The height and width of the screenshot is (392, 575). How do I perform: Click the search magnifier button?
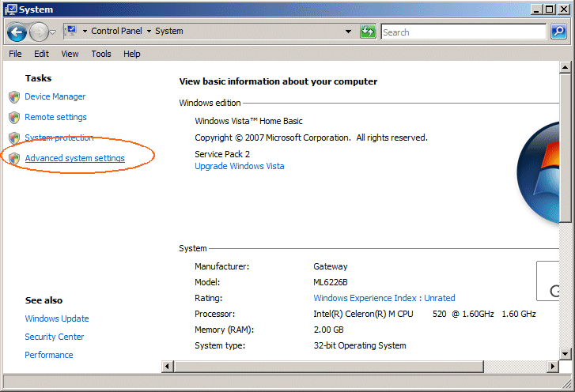[558, 32]
